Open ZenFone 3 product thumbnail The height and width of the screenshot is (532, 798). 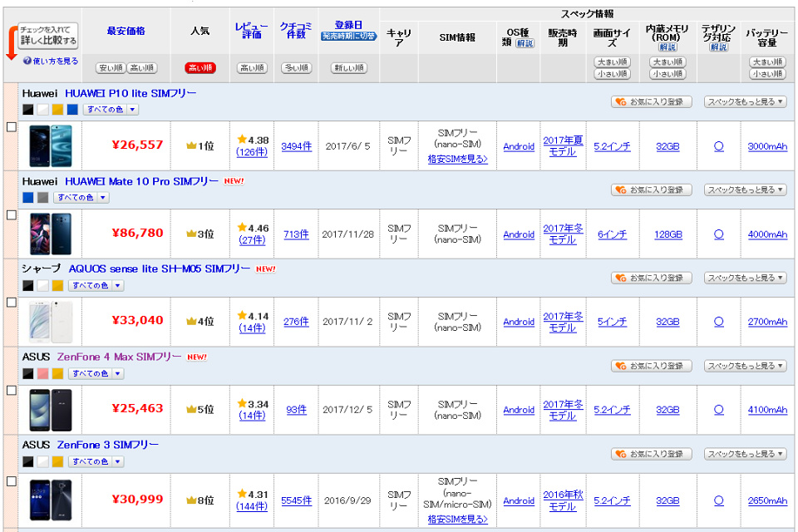51,500
